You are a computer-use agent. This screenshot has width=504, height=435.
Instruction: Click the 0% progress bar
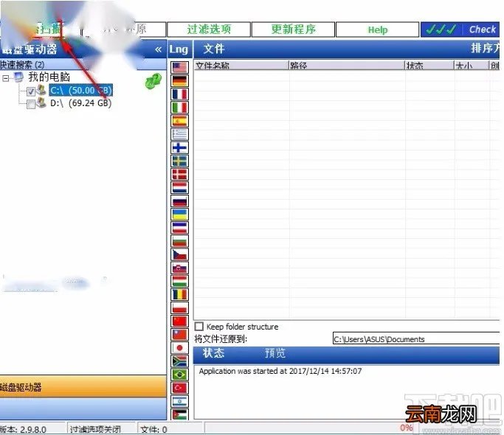[x=352, y=428]
